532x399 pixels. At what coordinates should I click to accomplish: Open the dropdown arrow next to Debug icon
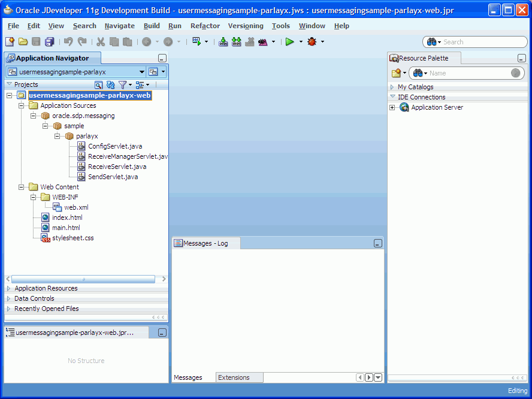(322, 42)
